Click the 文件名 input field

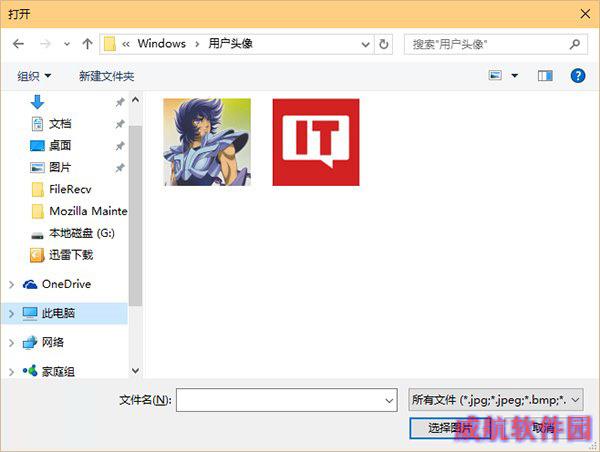(x=287, y=400)
